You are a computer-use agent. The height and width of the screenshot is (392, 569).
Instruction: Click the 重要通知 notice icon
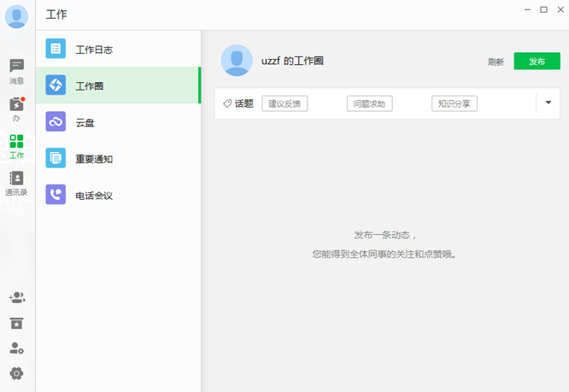click(x=56, y=158)
